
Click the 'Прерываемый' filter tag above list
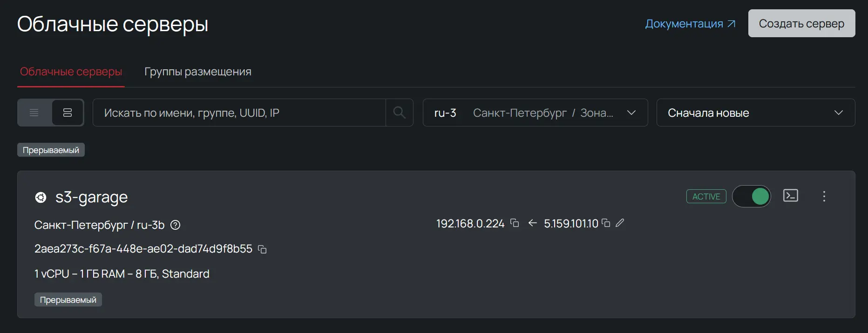coord(51,150)
